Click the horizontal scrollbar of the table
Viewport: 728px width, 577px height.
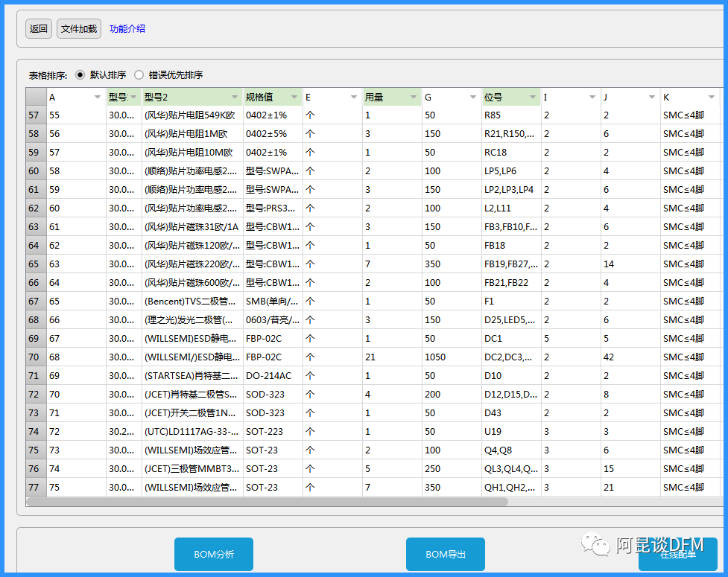point(267,501)
